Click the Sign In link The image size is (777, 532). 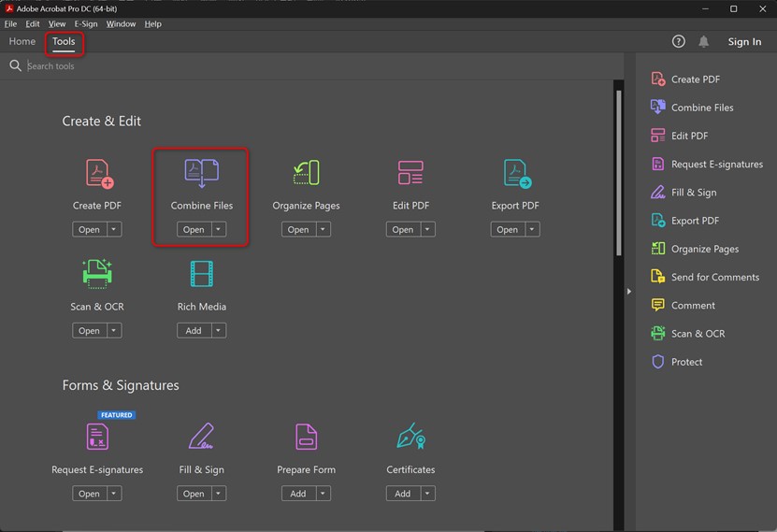tap(744, 42)
